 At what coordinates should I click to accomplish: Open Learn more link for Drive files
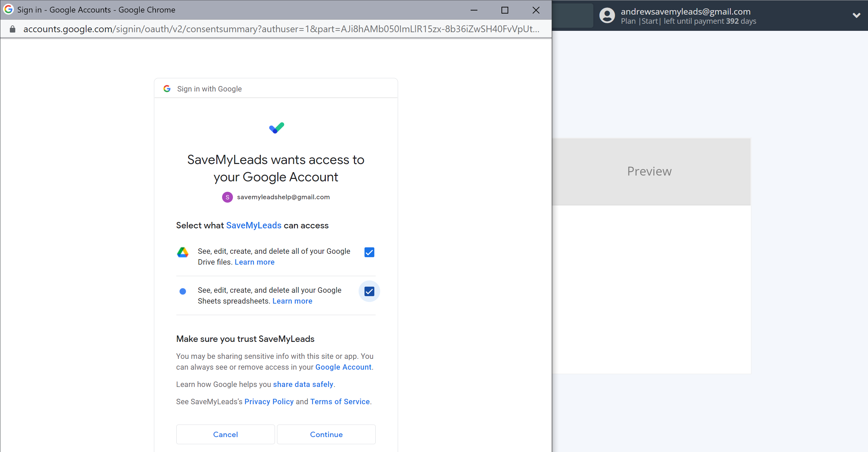[254, 262]
